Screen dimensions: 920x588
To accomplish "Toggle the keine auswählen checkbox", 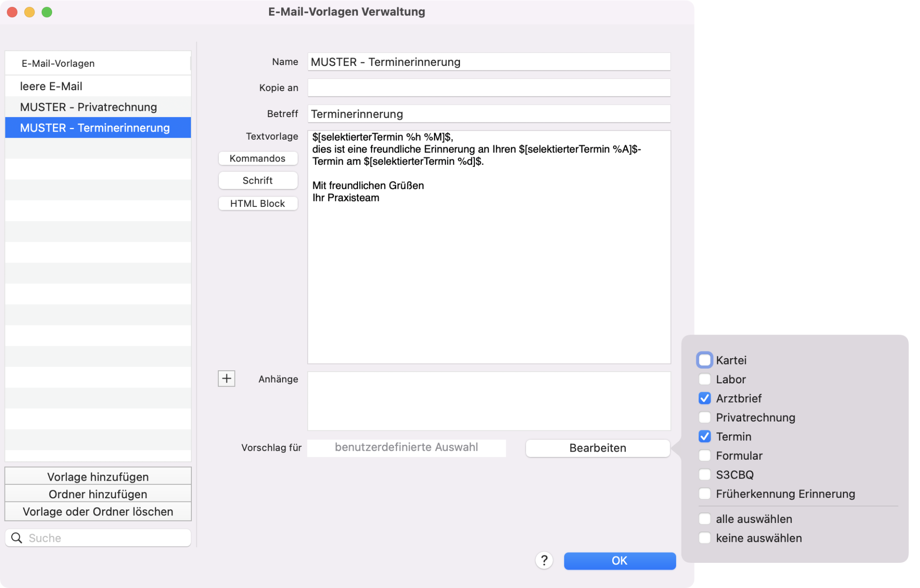I will click(704, 538).
